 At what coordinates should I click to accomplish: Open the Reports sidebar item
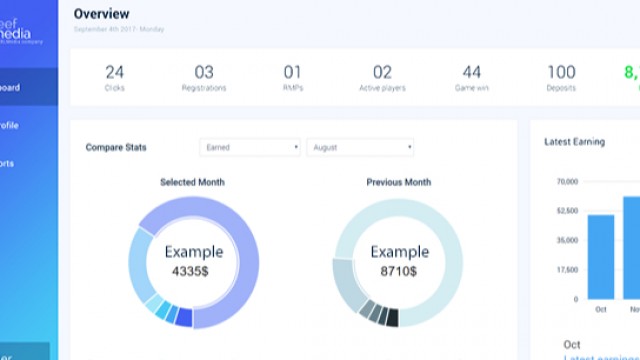coord(7,163)
